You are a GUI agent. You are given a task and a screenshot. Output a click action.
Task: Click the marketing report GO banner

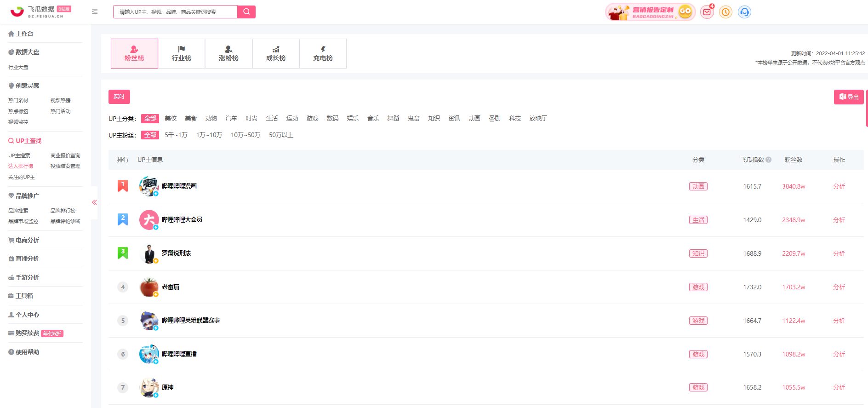pos(650,12)
